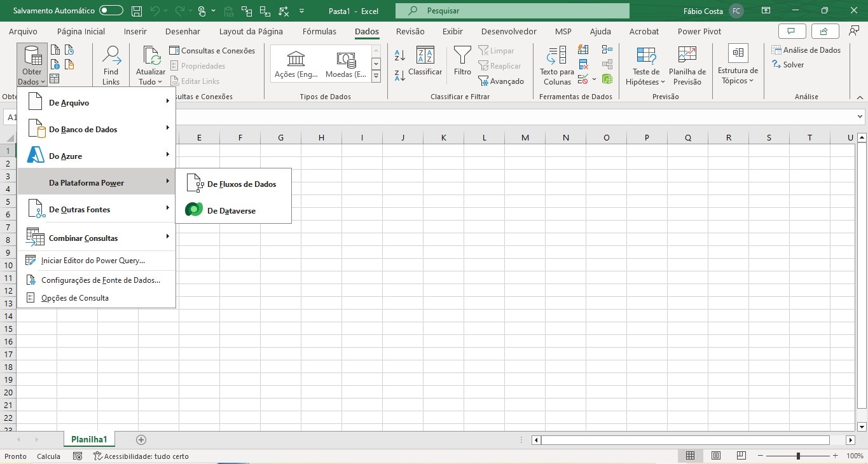Select the Moedas currency data type
The image size is (868, 464).
tap(346, 65)
